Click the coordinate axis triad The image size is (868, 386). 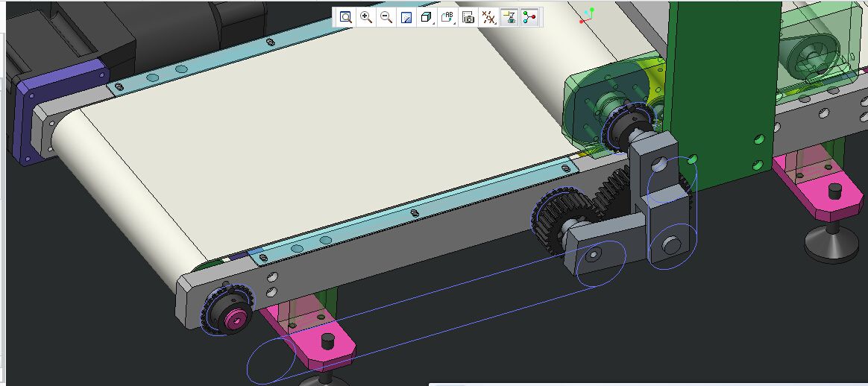pos(588,17)
